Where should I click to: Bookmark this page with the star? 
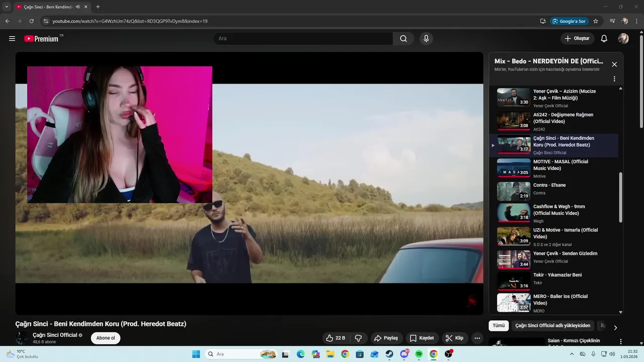pyautogui.click(x=596, y=21)
